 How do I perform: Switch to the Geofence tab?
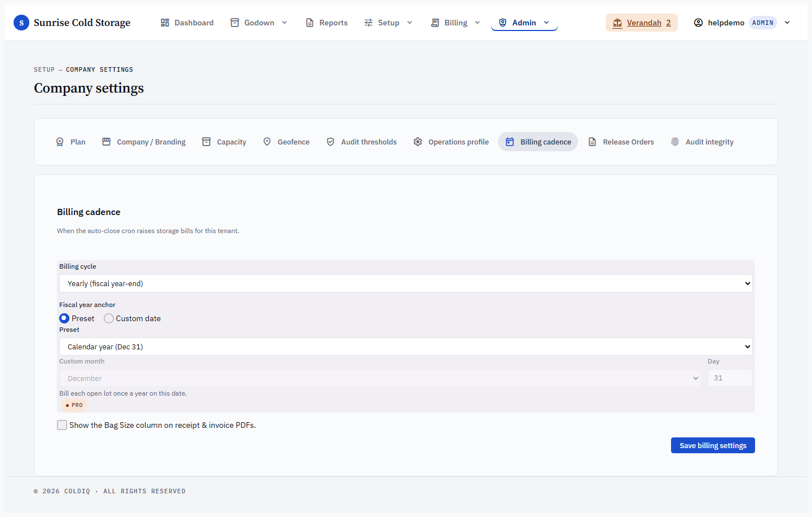click(x=286, y=142)
